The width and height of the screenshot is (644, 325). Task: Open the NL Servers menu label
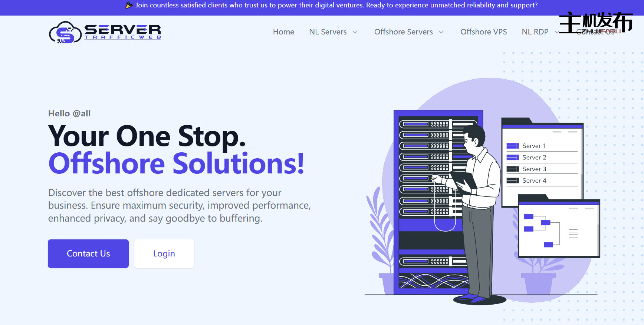tap(328, 32)
